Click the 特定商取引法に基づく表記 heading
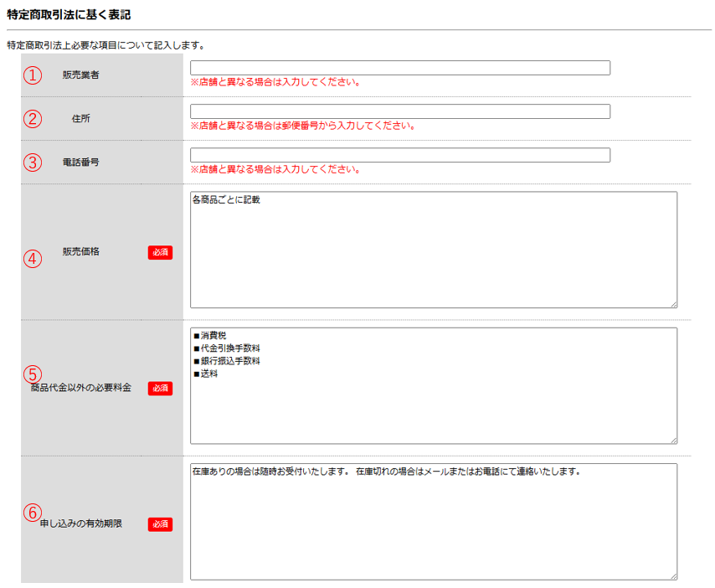The height and width of the screenshot is (588, 715). pos(69,15)
